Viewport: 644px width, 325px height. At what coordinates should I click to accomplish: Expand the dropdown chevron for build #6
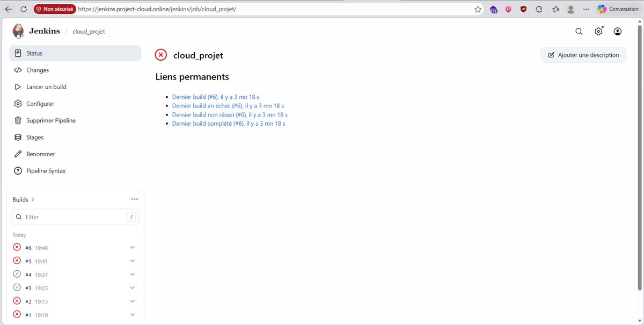coord(133,248)
